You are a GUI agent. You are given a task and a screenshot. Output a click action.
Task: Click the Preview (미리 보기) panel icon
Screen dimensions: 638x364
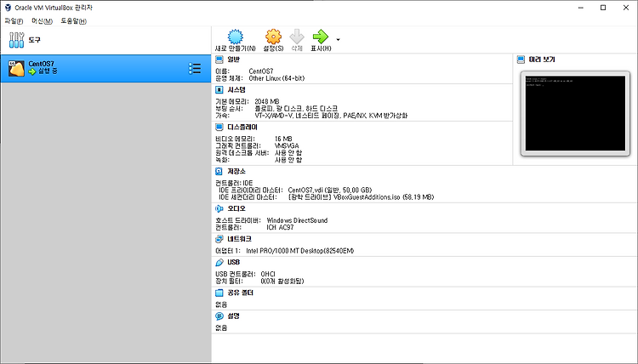point(521,60)
